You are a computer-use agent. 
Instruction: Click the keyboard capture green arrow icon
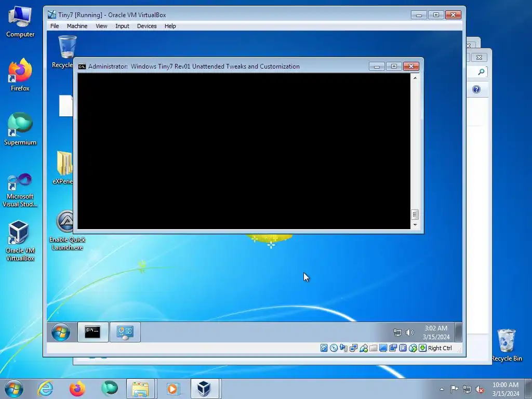[422, 348]
